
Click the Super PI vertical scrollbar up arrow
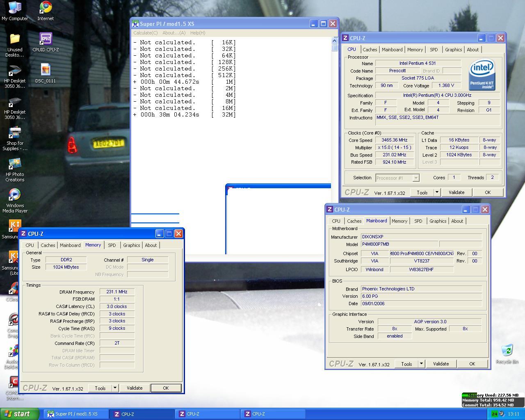335,41
